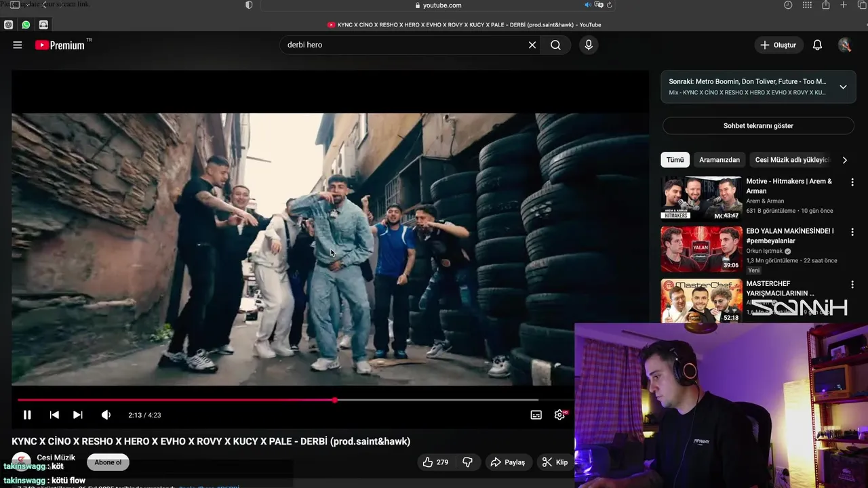Click the red progress bar scrubber handle
The image size is (868, 488).
tap(335, 400)
